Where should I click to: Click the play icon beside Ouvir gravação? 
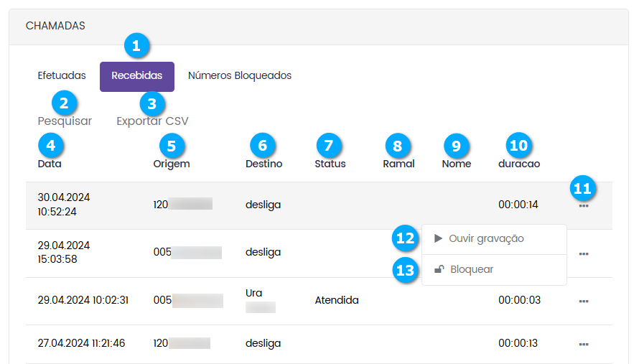(438, 238)
